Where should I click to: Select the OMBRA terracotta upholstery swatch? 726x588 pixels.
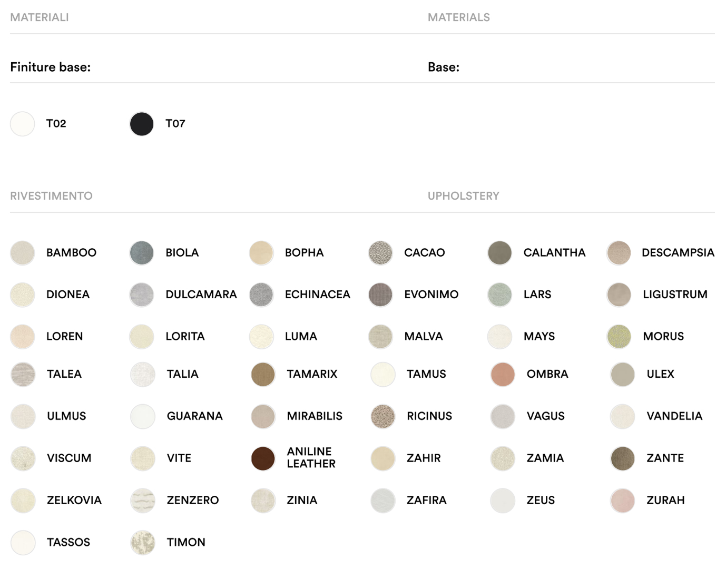pyautogui.click(x=503, y=375)
